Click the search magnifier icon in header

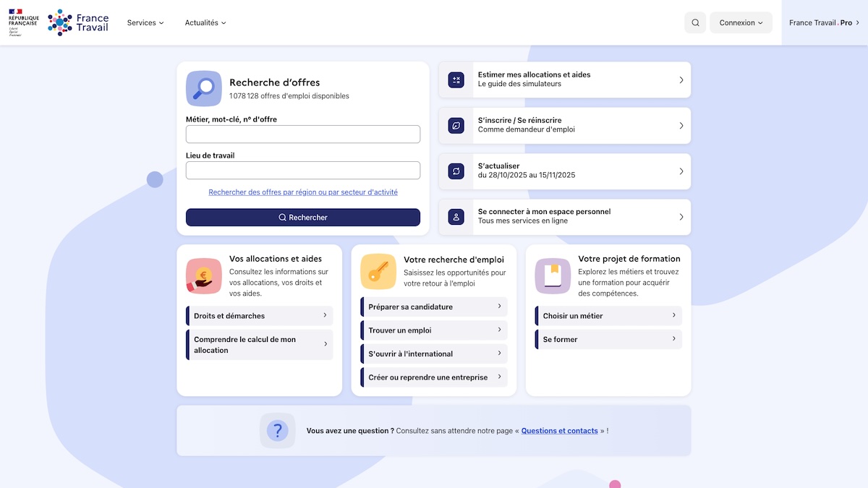point(695,22)
